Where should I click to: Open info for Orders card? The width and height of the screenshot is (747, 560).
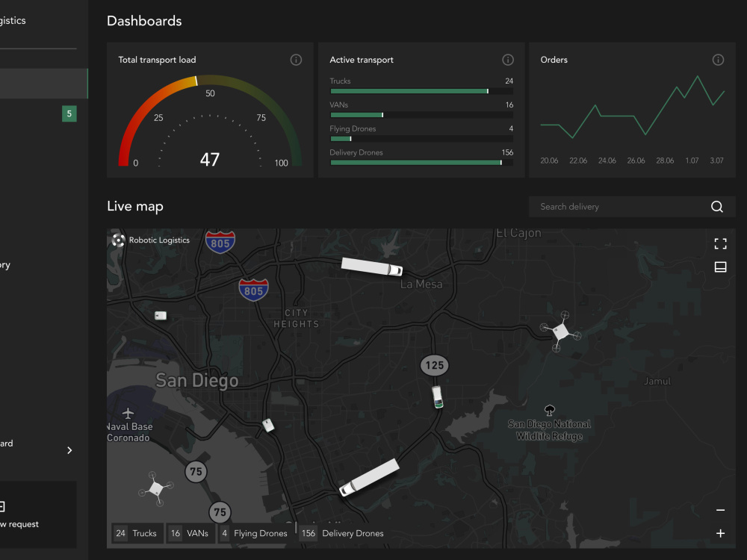click(x=718, y=60)
